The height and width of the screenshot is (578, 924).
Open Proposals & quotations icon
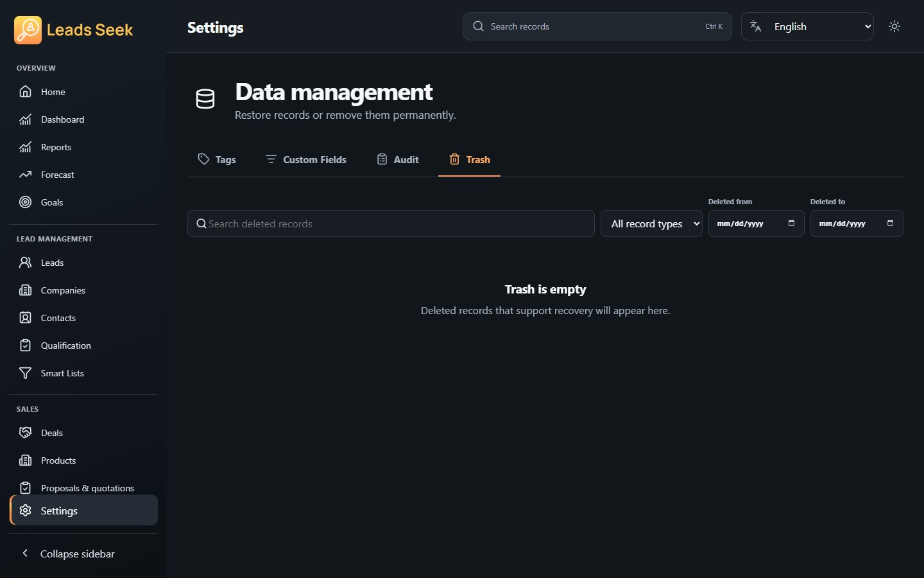(25, 488)
